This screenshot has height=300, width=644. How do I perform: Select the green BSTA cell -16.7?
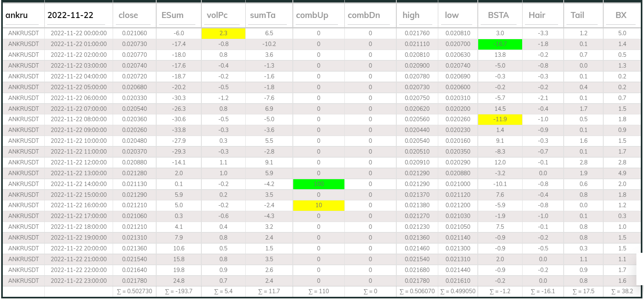(500, 44)
